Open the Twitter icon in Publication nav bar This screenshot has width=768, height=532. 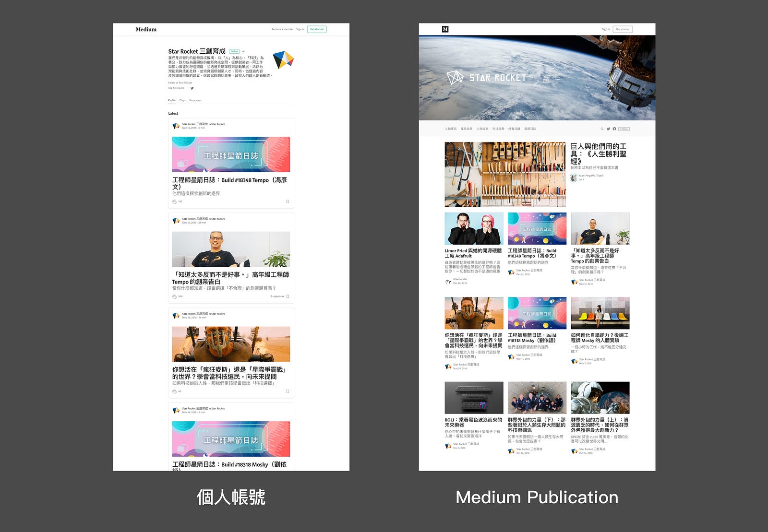[x=608, y=129]
